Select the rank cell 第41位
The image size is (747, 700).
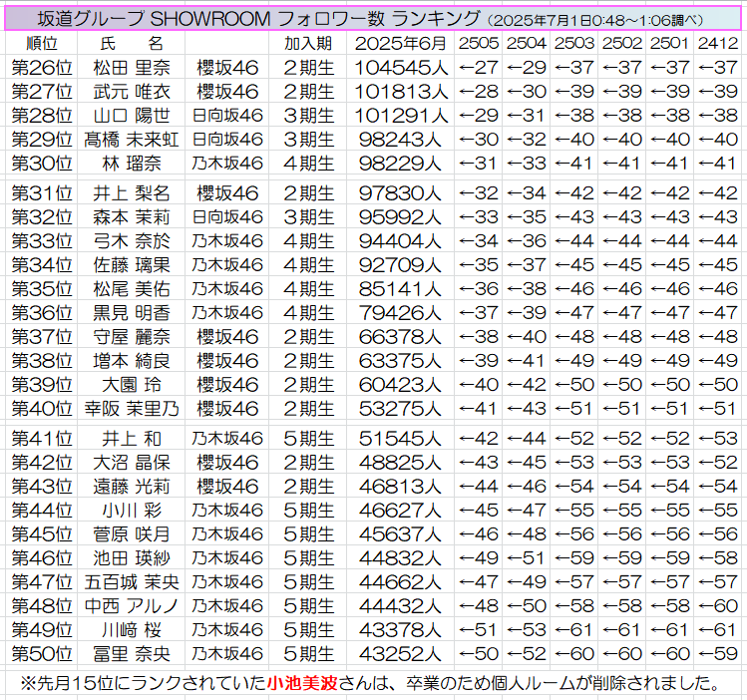[x=42, y=438]
